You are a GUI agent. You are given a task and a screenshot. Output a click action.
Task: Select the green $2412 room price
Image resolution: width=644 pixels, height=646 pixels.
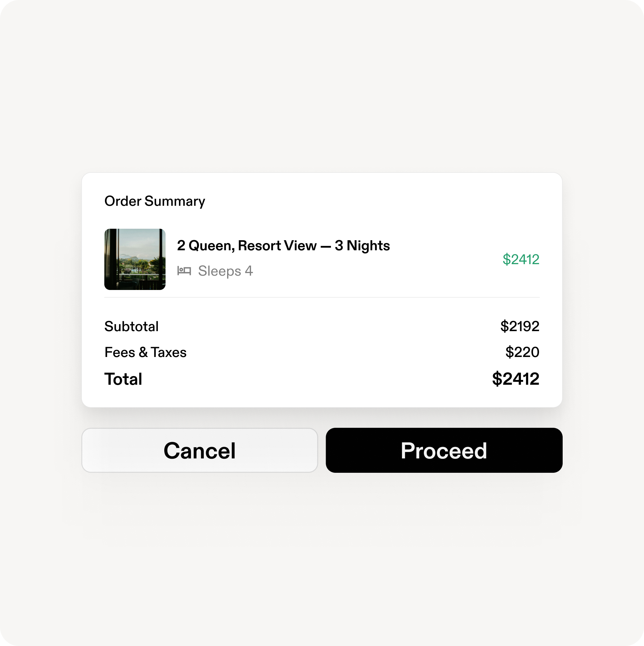coord(521,259)
